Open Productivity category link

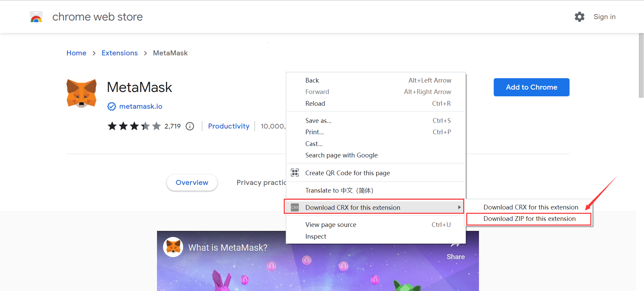click(x=229, y=126)
